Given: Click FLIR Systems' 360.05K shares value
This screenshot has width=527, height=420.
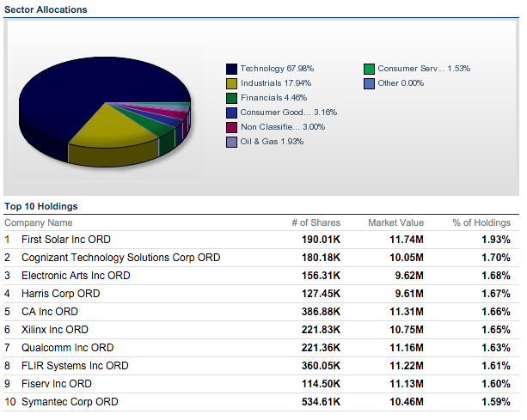Looking at the screenshot, I should tap(321, 366).
